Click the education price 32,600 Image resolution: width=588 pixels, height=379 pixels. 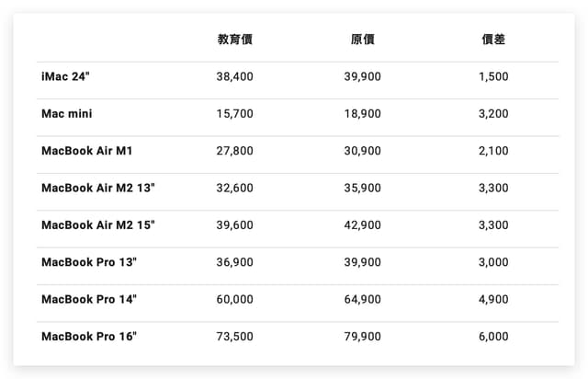(235, 189)
